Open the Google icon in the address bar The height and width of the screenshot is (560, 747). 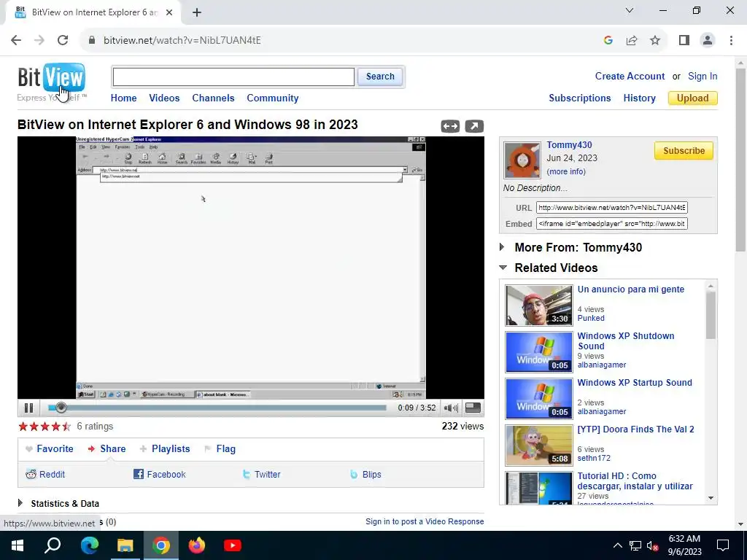click(x=608, y=41)
